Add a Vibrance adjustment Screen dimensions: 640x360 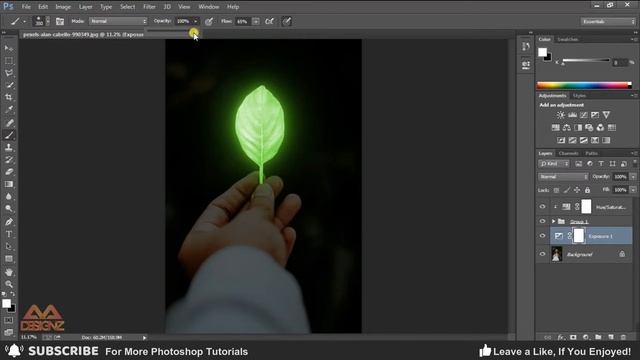(607, 115)
